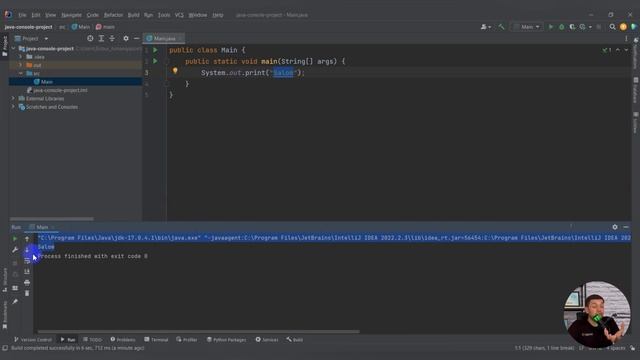Hide the Project tool window via minus icon

136,38
